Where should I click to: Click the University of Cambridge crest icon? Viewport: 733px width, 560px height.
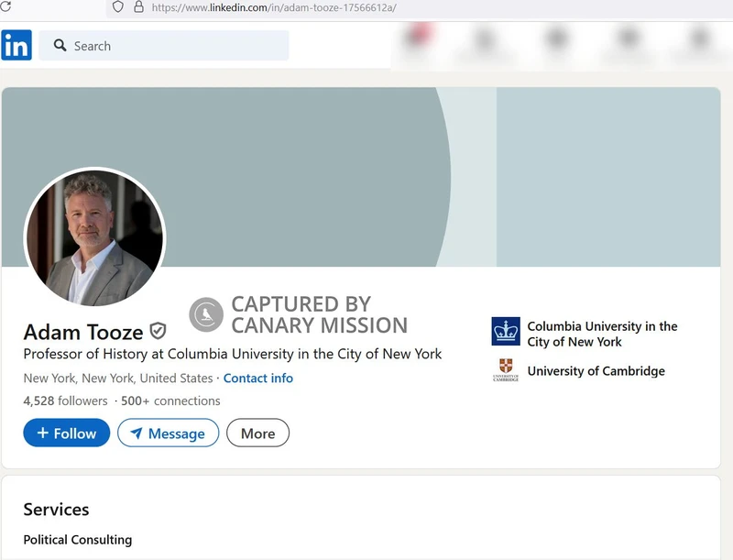(505, 371)
